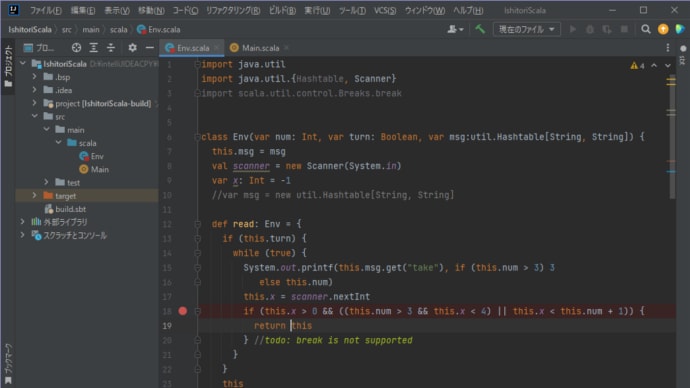Viewport: 690px width, 388px height.
Task: Click the Debug bug icon in toolbar
Action: pos(590,29)
